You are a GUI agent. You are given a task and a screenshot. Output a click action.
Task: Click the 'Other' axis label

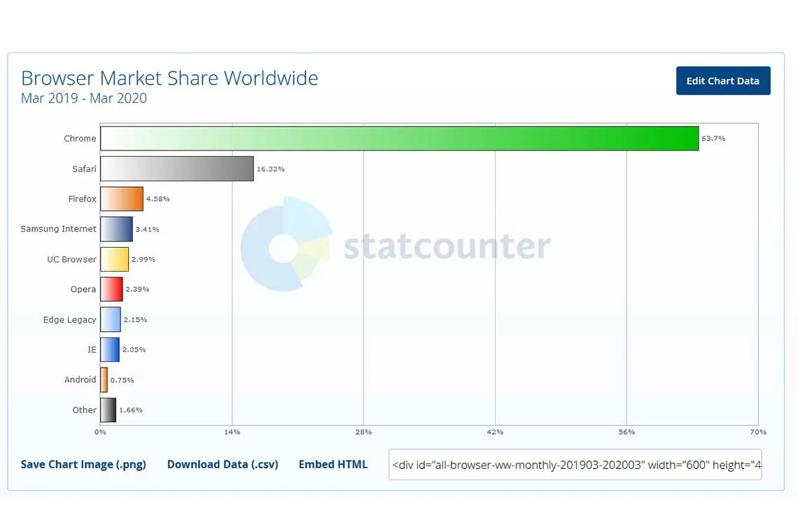(84, 409)
